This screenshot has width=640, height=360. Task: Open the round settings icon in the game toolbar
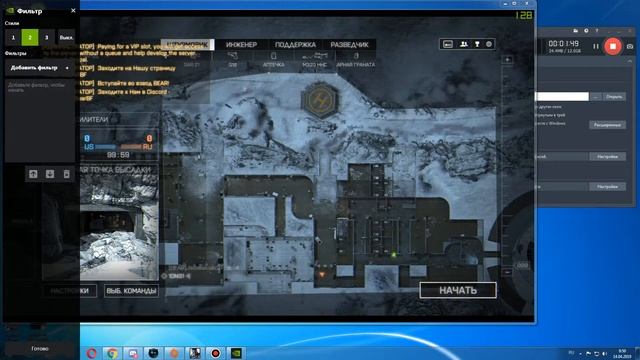pyautogui.click(x=489, y=44)
